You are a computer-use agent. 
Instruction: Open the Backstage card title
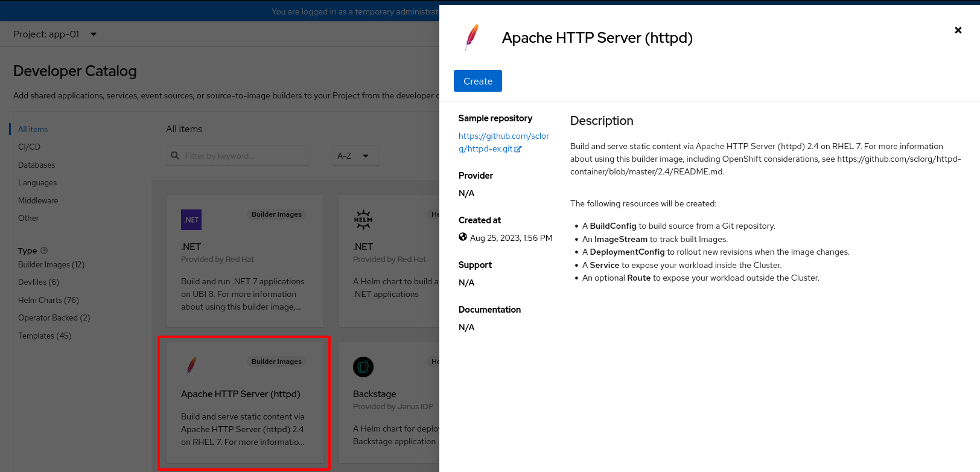point(375,394)
